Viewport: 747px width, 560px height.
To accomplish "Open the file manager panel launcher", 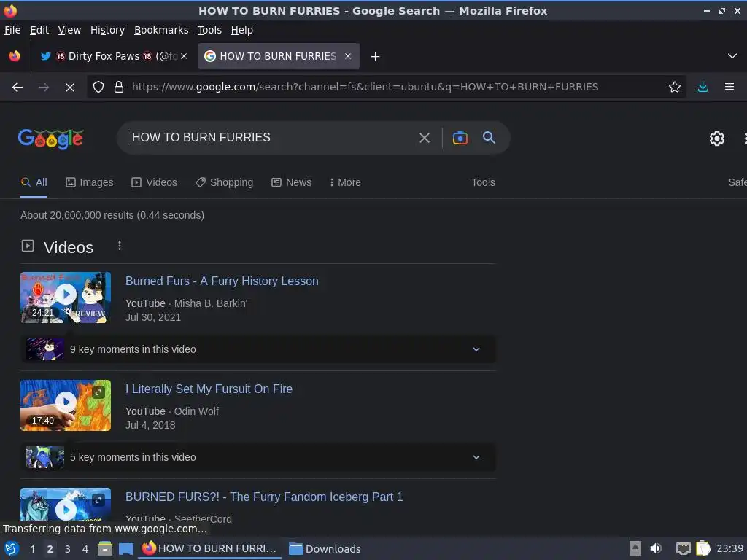I will tap(105, 548).
